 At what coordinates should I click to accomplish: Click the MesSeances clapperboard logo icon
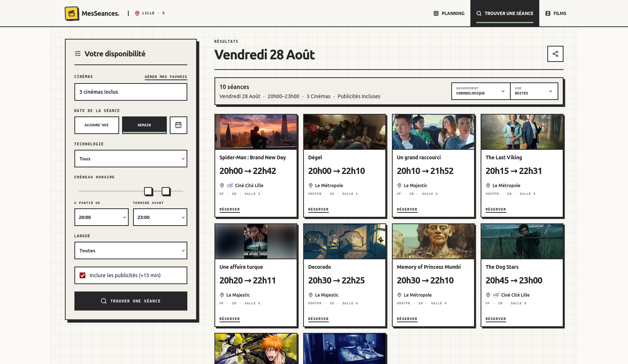72,14
